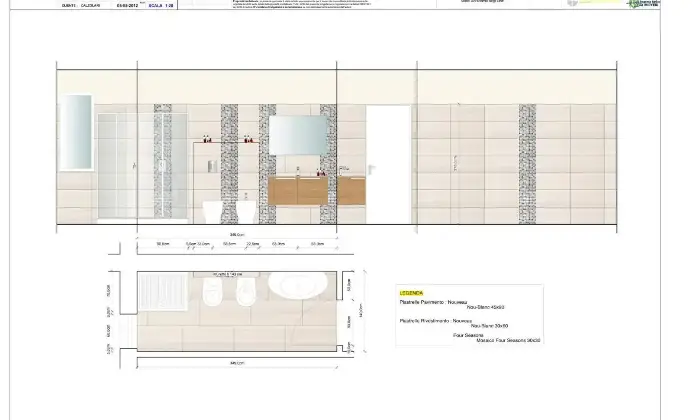Click the yellow LEGENDA heading
Image resolution: width=700 pixels, height=420 pixels.
[411, 293]
